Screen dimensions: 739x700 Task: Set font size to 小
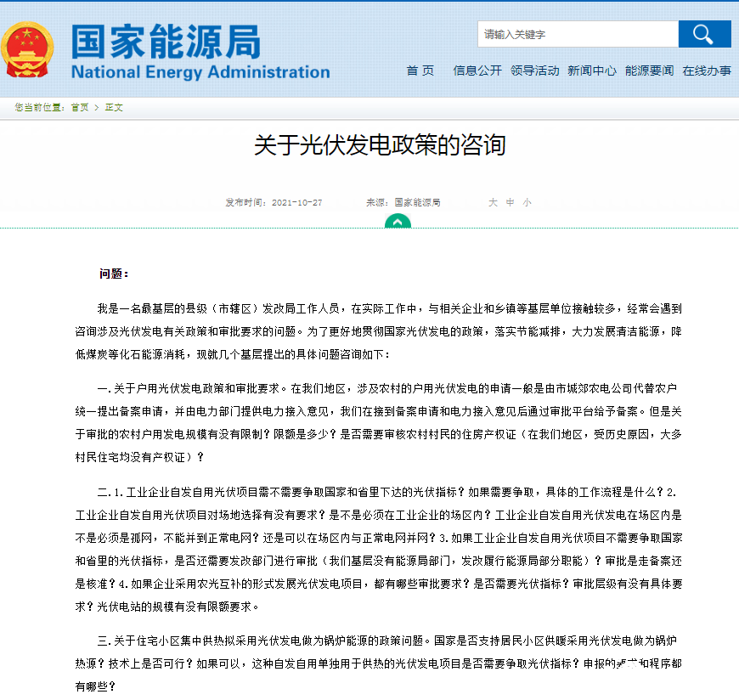(527, 203)
